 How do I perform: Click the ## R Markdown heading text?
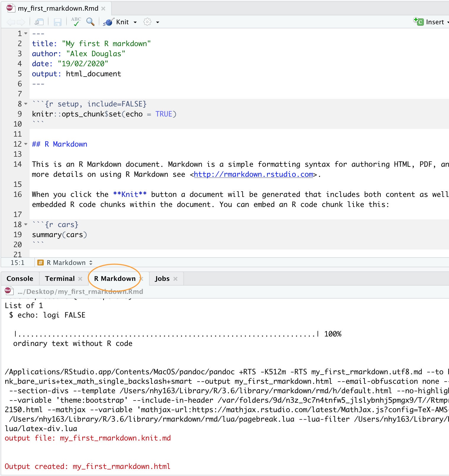pyautogui.click(x=59, y=144)
